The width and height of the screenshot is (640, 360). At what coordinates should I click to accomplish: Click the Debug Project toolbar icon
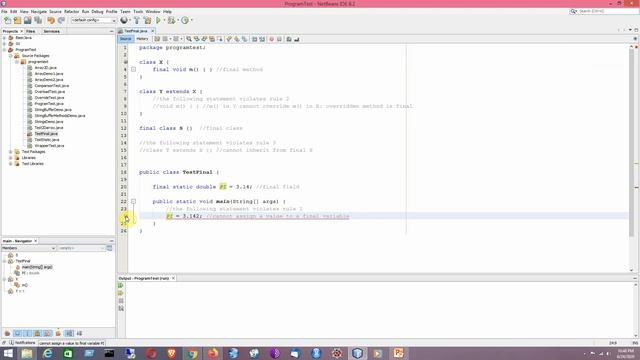(171, 20)
